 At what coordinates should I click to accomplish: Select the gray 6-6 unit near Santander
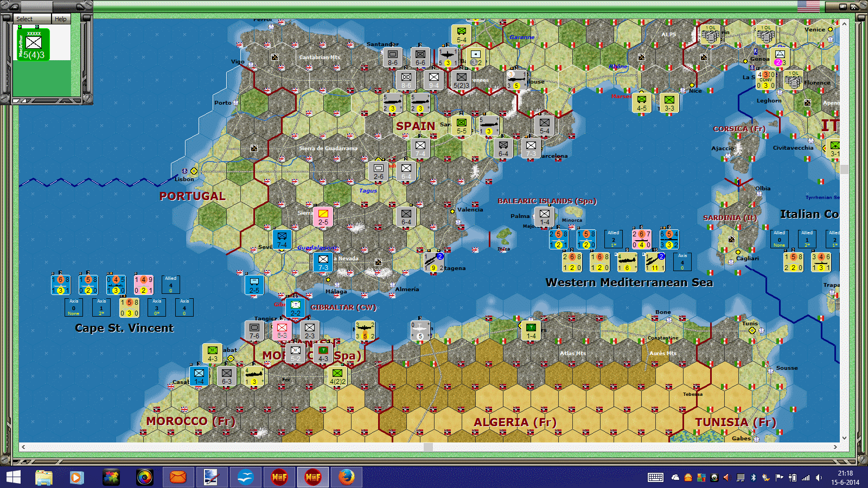[x=420, y=57]
